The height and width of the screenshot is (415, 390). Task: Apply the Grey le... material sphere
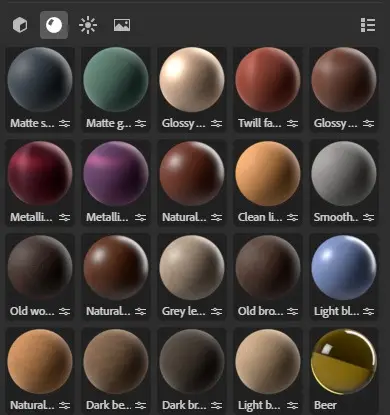click(192, 267)
